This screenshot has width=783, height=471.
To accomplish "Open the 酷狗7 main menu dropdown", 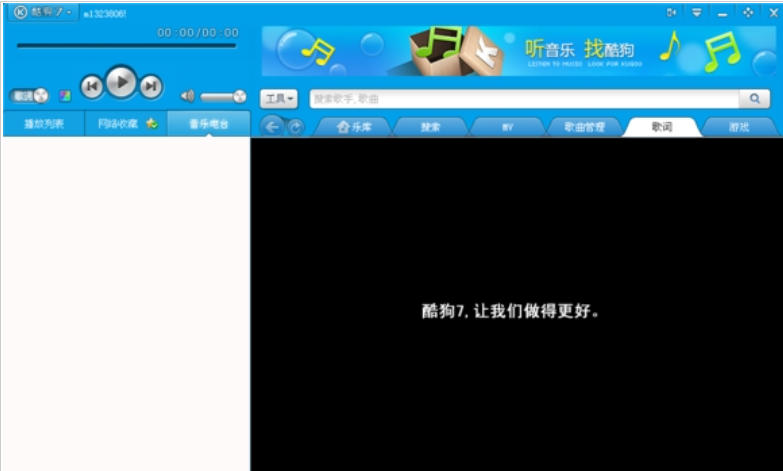I will 43,12.
